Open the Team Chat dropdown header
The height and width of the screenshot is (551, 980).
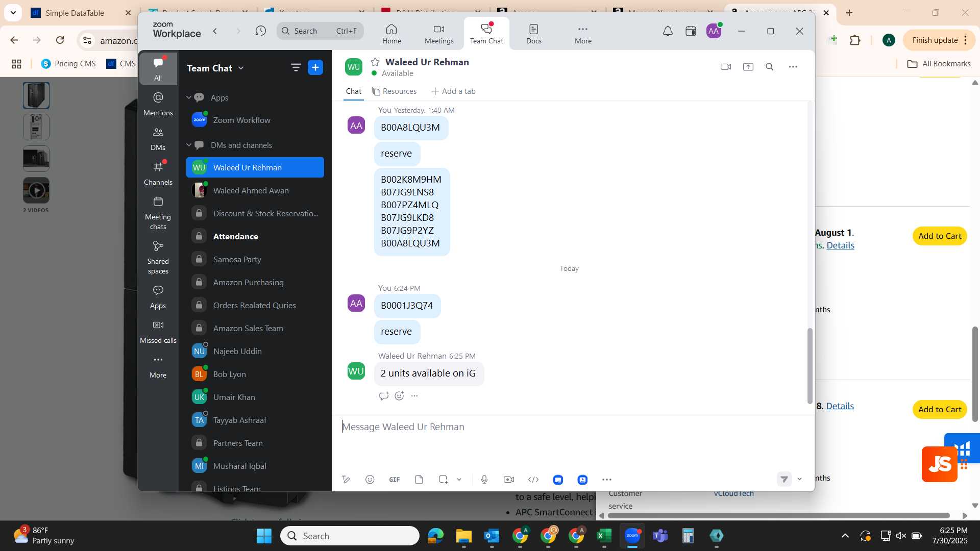pyautogui.click(x=215, y=68)
